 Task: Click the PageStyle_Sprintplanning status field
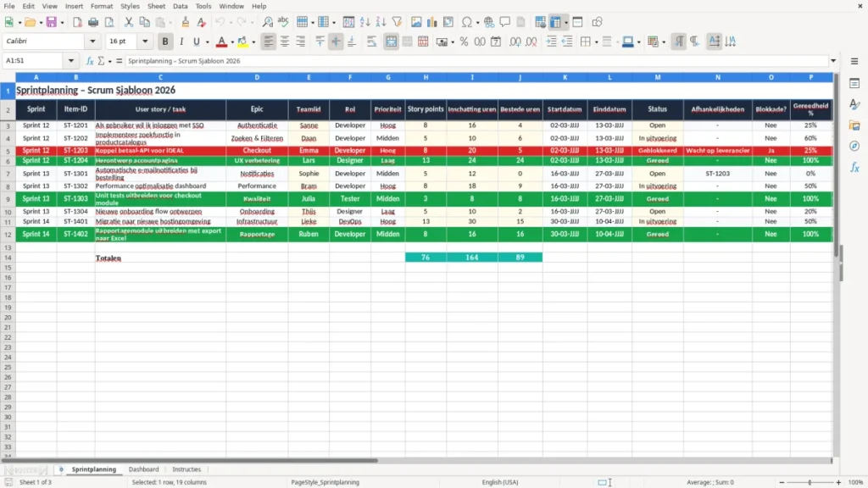coord(325,482)
